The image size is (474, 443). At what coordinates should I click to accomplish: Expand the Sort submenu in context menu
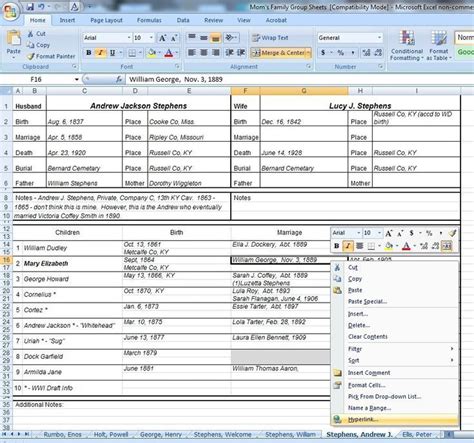(395, 360)
